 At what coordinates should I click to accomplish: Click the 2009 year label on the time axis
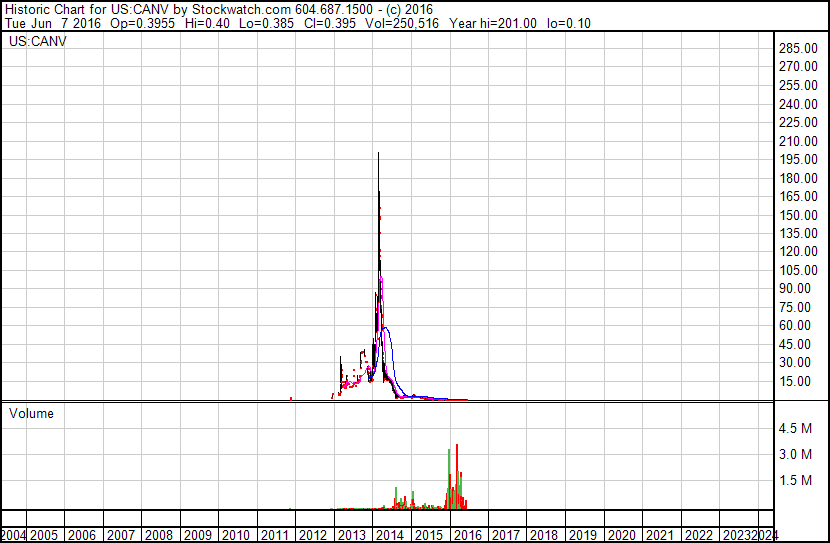[198, 536]
